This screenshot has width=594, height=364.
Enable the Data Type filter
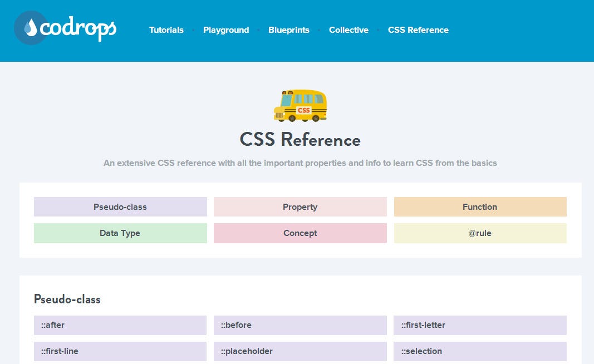click(x=120, y=233)
